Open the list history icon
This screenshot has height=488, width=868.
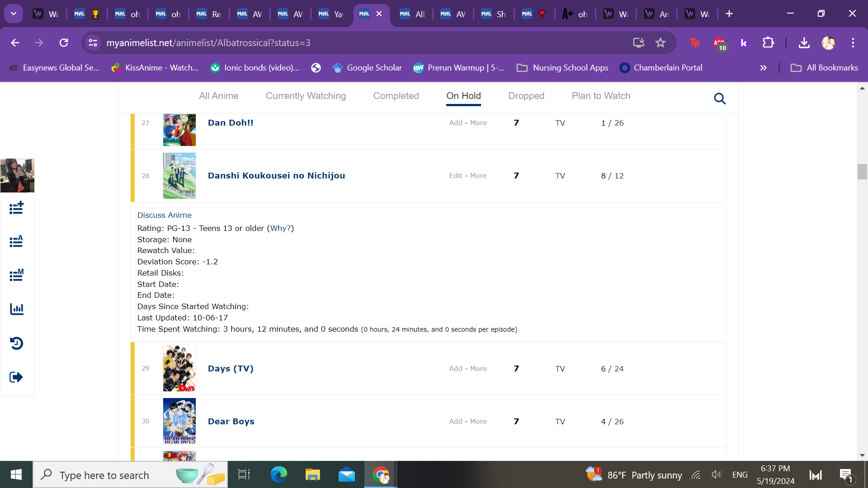16,343
